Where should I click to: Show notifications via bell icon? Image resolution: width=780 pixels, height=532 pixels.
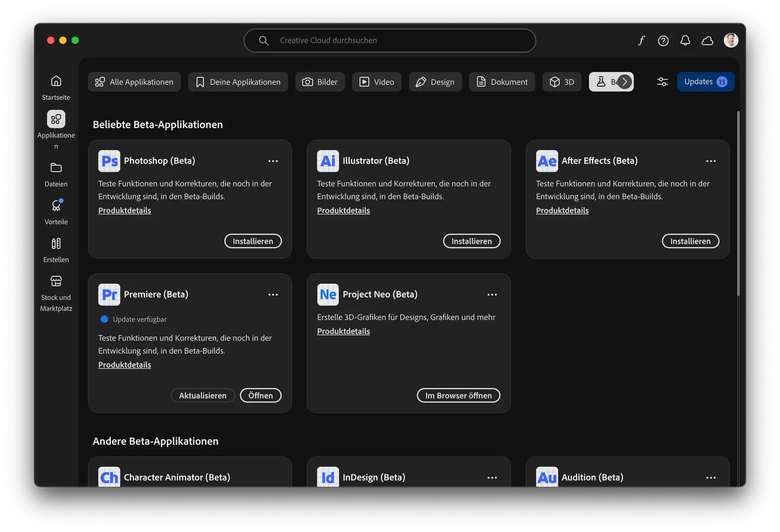tap(685, 40)
